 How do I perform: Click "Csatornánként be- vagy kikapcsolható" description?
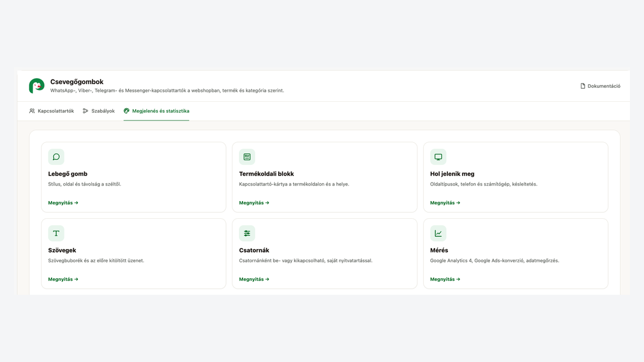[x=306, y=260]
